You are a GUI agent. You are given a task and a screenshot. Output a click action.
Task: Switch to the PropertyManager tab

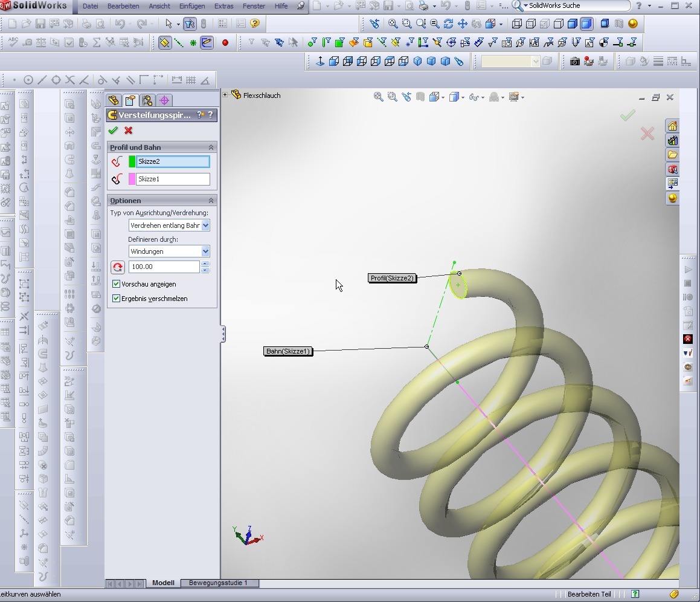click(x=130, y=100)
